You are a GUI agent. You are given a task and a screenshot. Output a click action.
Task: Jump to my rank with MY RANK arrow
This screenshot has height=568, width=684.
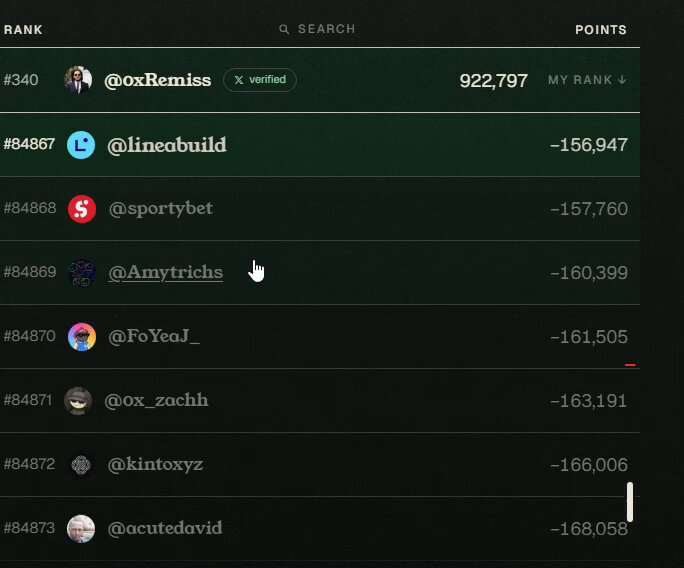(x=588, y=80)
